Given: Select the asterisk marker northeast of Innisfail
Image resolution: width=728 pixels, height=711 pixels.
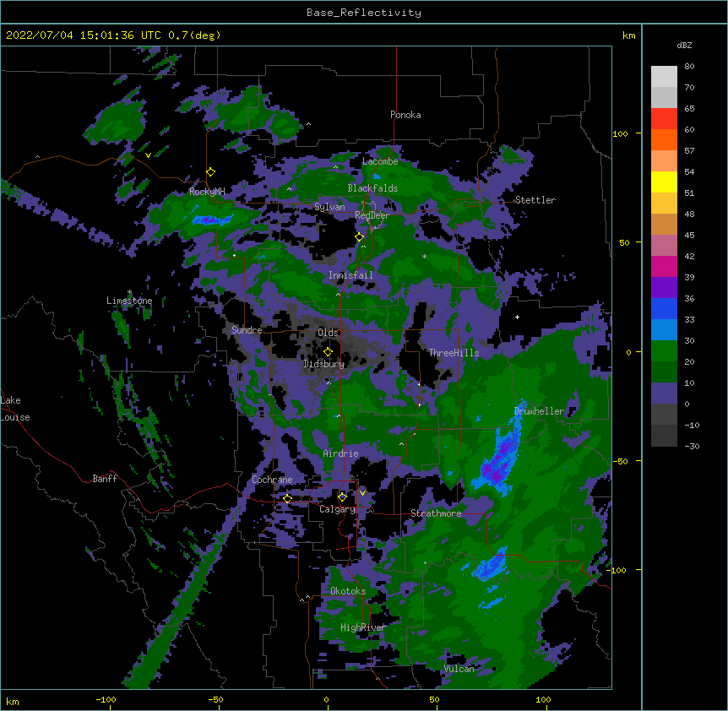Looking at the screenshot, I should [424, 257].
